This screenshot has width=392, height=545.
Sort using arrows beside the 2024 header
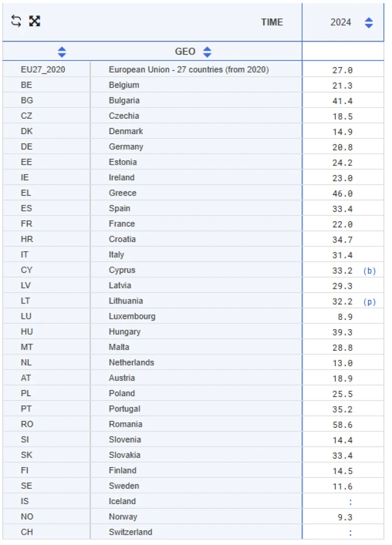[369, 22]
